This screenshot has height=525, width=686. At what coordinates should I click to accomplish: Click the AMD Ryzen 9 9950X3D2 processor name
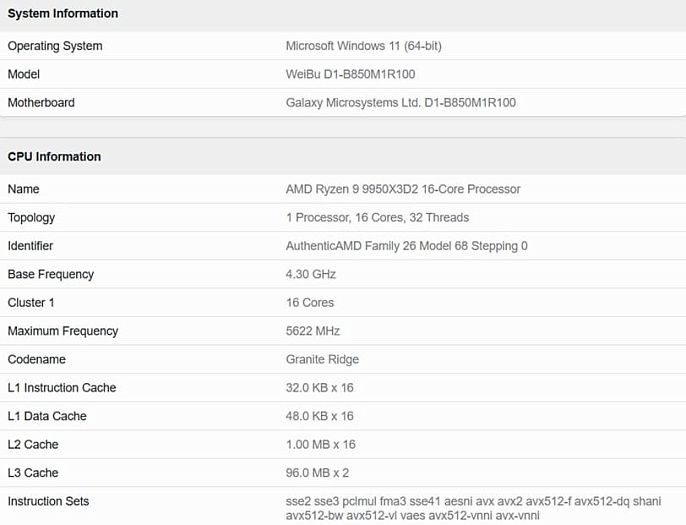click(403, 189)
